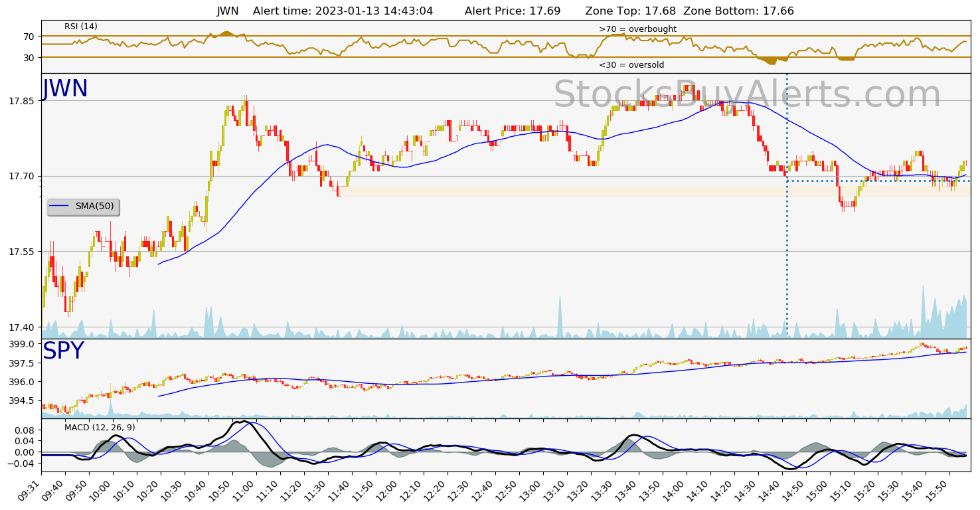Viewport: 980px width, 510px height.
Task: Click the 399.0 SPY axis label
Action: pos(22,344)
